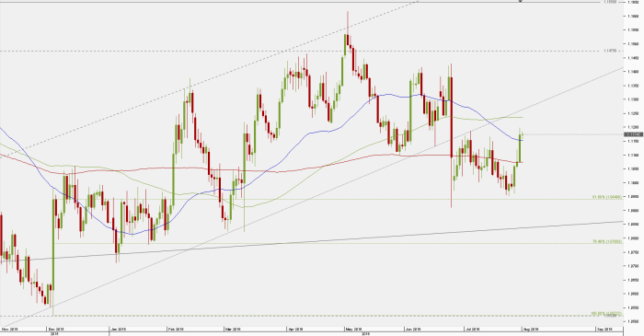The image size is (644, 336).
Task: Click the May 2016 date label
Action: pyautogui.click(x=353, y=329)
